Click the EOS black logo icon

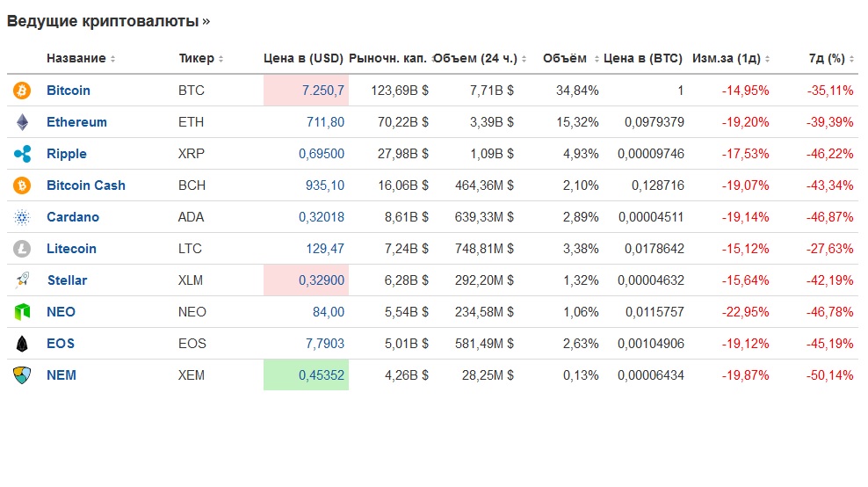click(x=22, y=344)
